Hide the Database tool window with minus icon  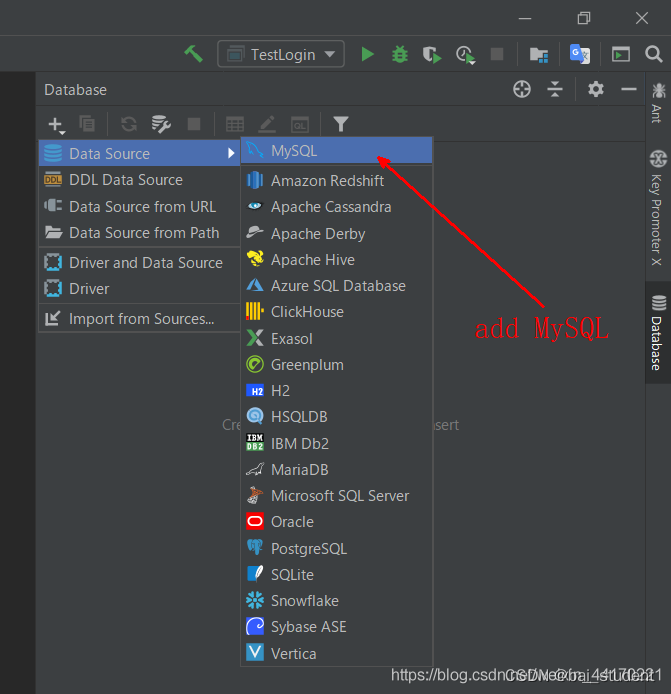tap(629, 89)
